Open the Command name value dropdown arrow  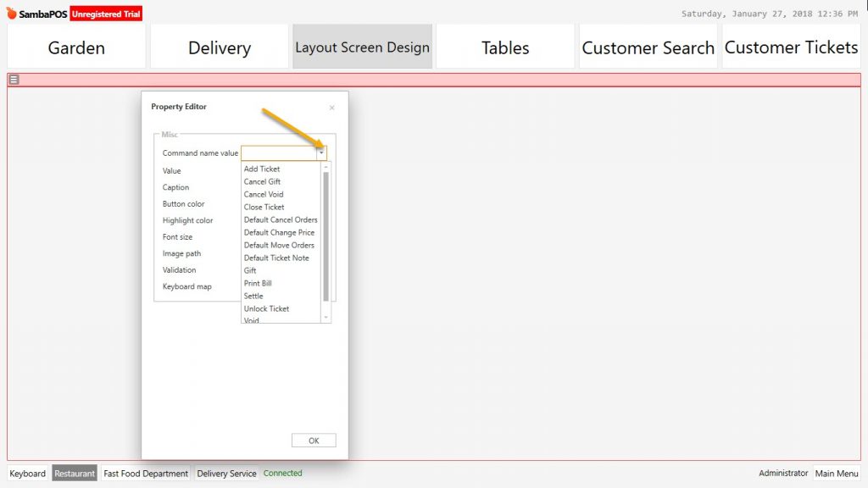[x=321, y=152]
